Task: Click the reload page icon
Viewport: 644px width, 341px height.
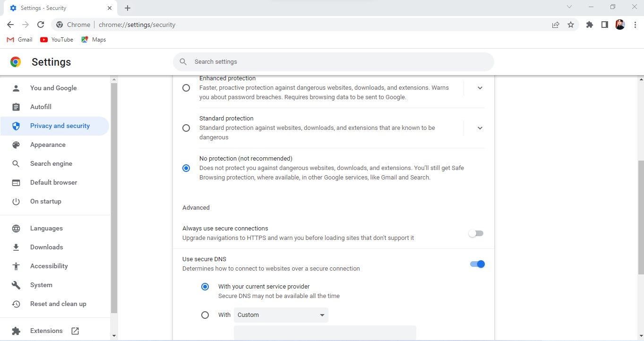Action: point(41,25)
